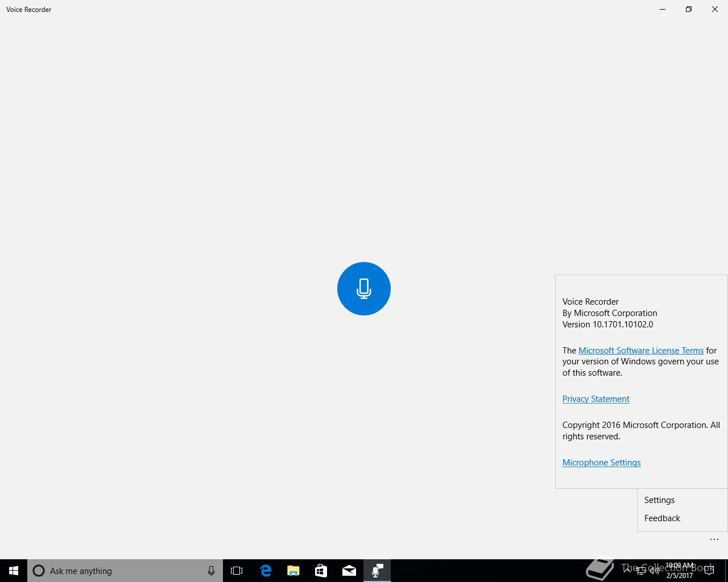The height and width of the screenshot is (582, 728).
Task: Click Cortana's microphone icon in the search box
Action: 211,571
